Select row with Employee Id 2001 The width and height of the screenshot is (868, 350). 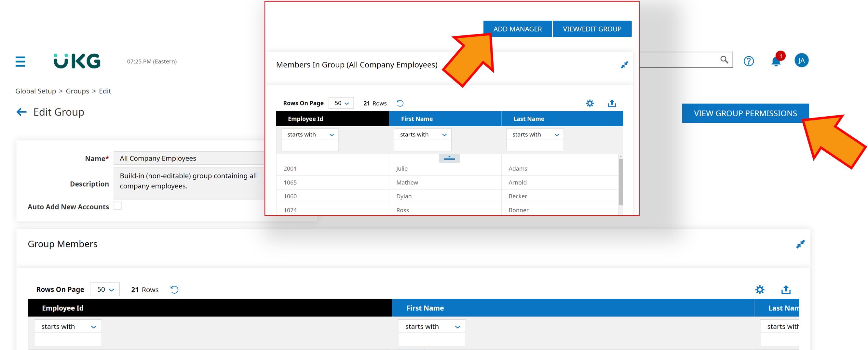(x=447, y=169)
